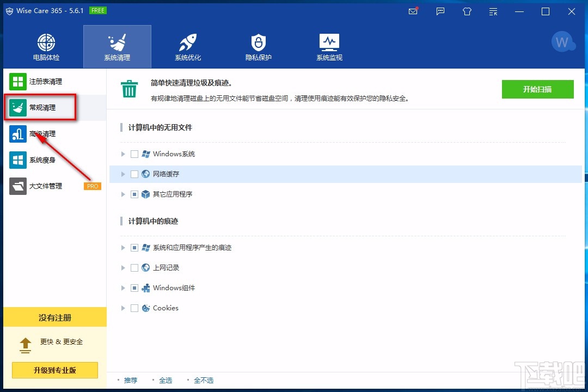
Task: Expand the 网络缓存 tree node
Action: tap(123, 174)
